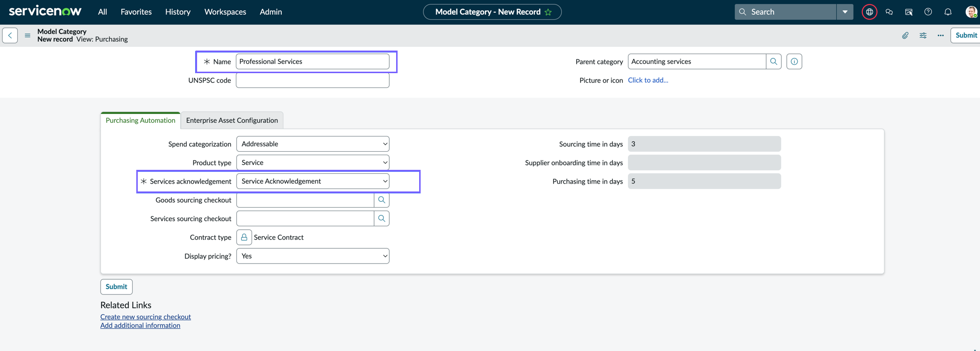Click the 'Related Links' heading text
The image size is (980, 351).
click(126, 305)
